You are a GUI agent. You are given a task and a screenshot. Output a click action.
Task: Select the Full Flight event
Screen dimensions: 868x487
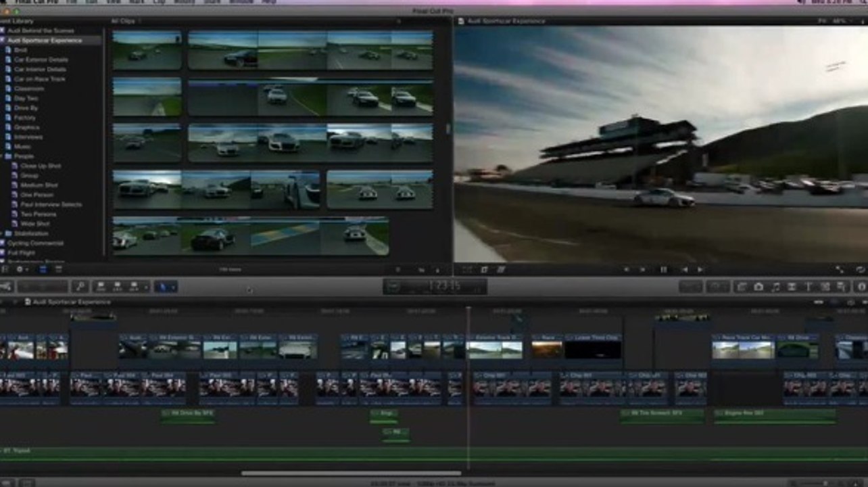pyautogui.click(x=21, y=253)
